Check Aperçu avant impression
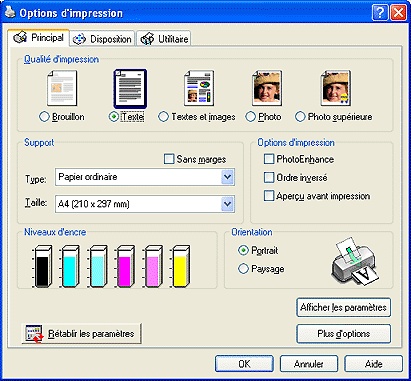This screenshot has height=381, width=411. pyautogui.click(x=269, y=195)
